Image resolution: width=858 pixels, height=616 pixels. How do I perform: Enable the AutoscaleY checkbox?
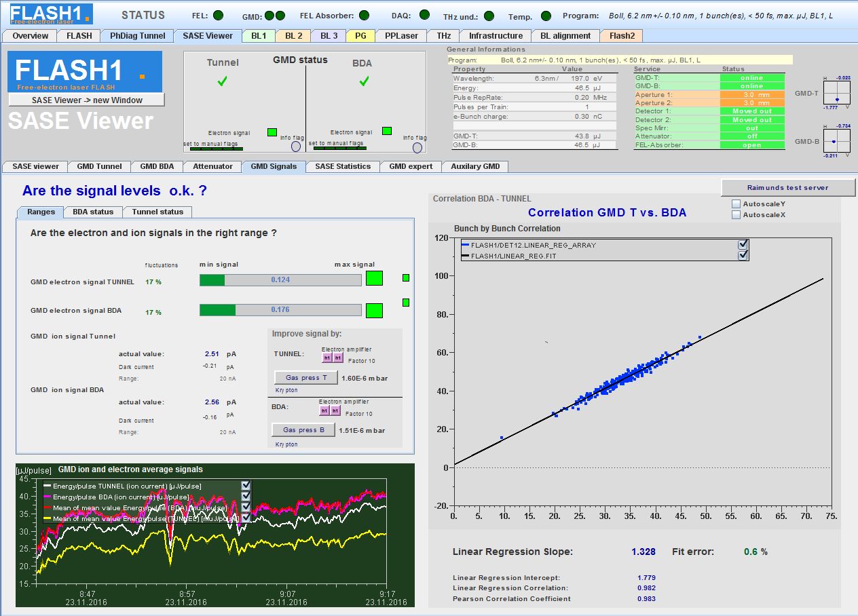[736, 204]
